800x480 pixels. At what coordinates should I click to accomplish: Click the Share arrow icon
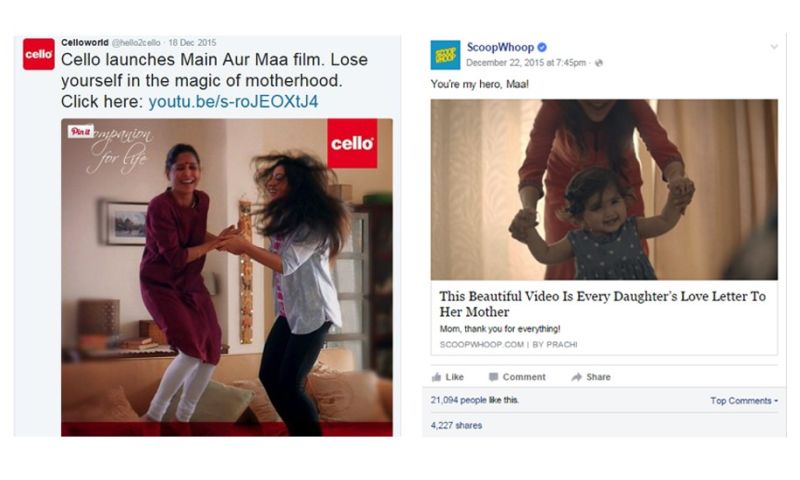(577, 377)
